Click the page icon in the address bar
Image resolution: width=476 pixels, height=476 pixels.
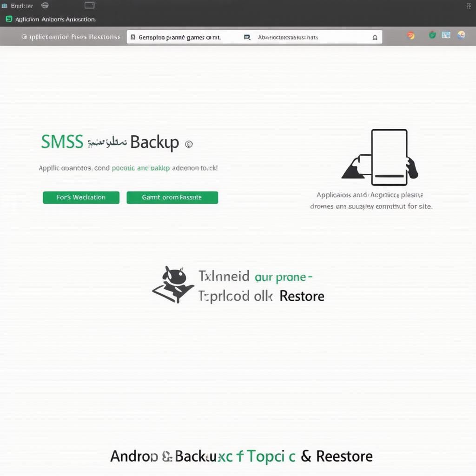pos(132,37)
